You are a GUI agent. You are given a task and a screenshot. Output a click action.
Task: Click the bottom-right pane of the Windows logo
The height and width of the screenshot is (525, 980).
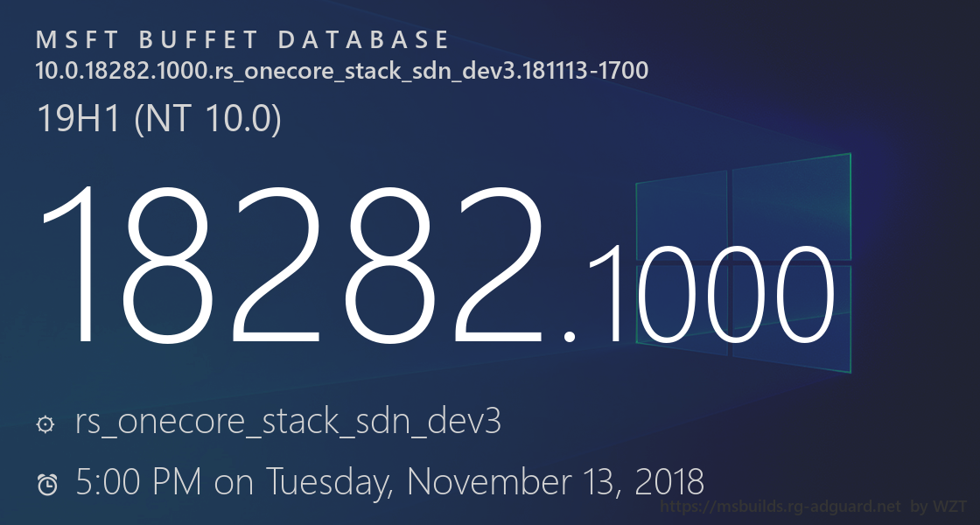click(x=791, y=318)
